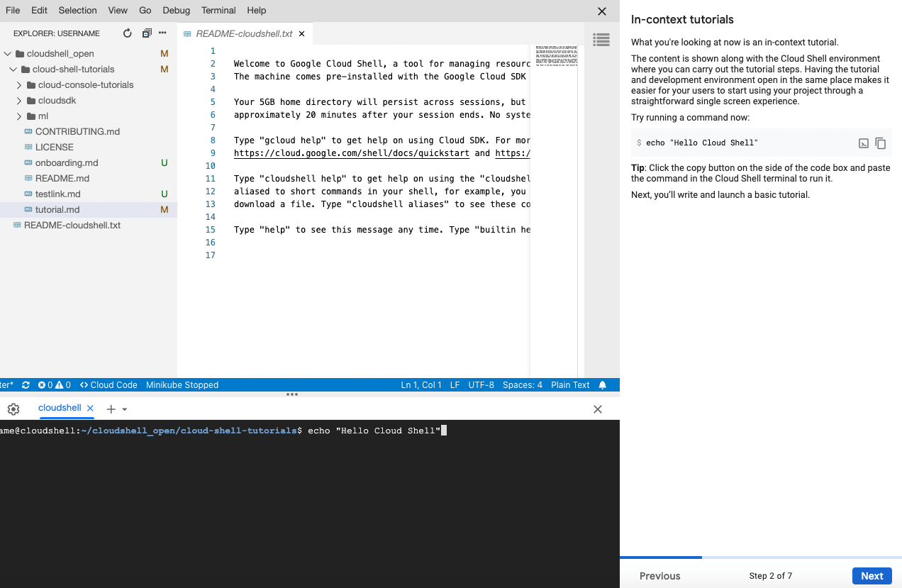Click the Next button in the tutorial

point(872,575)
